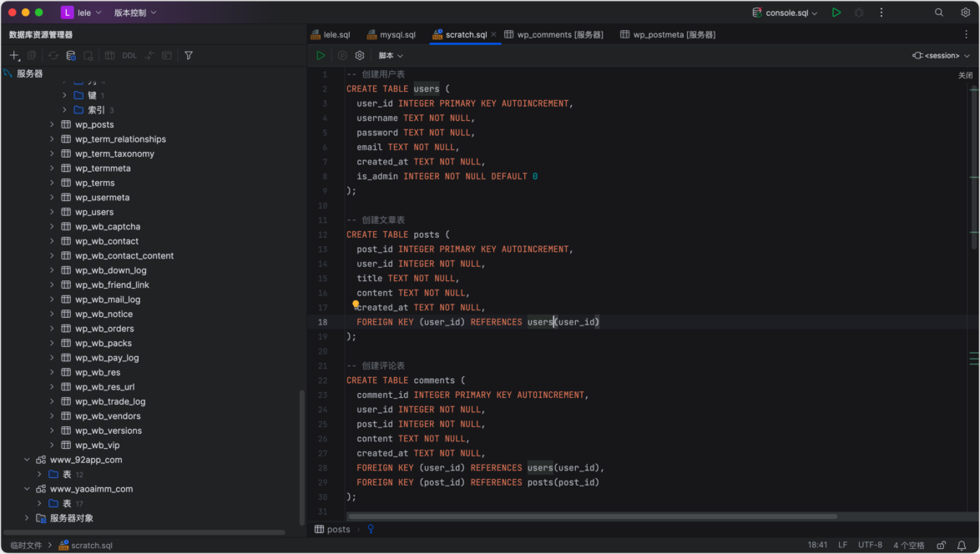
Task: Open the 4 个空格 indent settings
Action: pyautogui.click(x=909, y=546)
